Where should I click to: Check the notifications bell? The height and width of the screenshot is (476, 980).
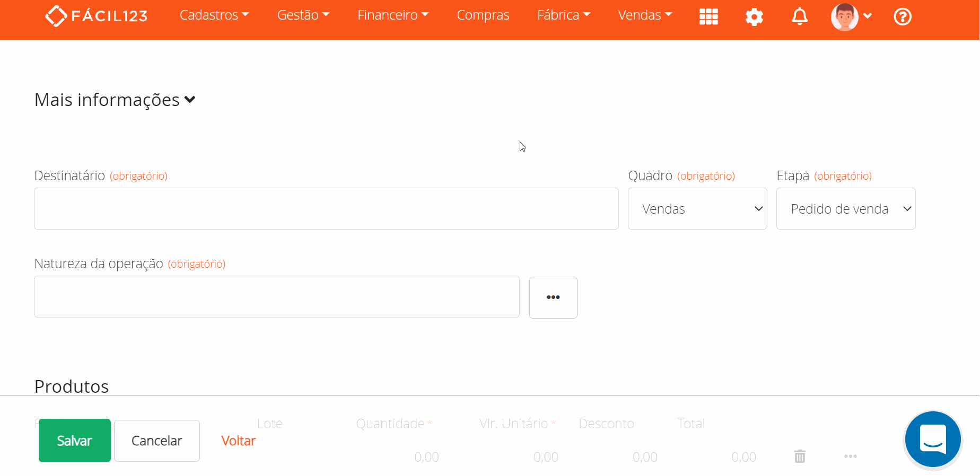[x=800, y=17]
